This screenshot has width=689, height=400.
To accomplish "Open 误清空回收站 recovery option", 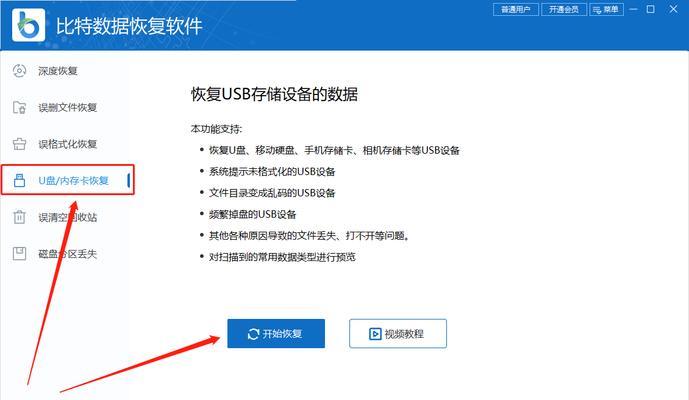I will coord(67,217).
